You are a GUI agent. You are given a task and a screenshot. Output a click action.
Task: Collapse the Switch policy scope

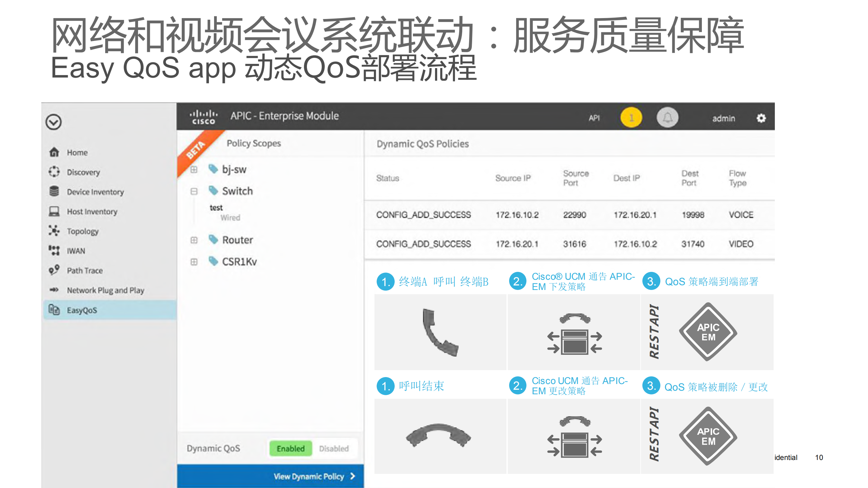pos(194,191)
